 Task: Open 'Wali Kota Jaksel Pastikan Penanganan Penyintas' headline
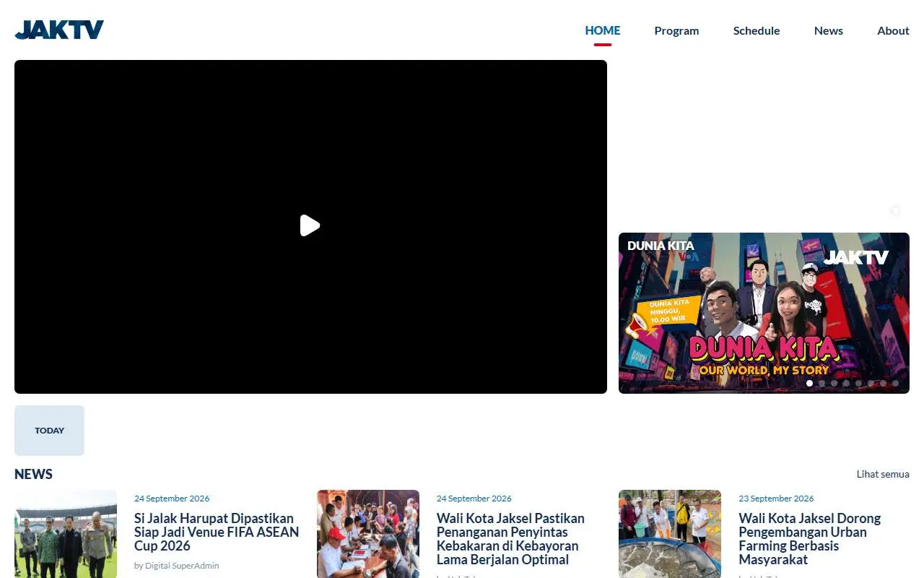point(510,539)
